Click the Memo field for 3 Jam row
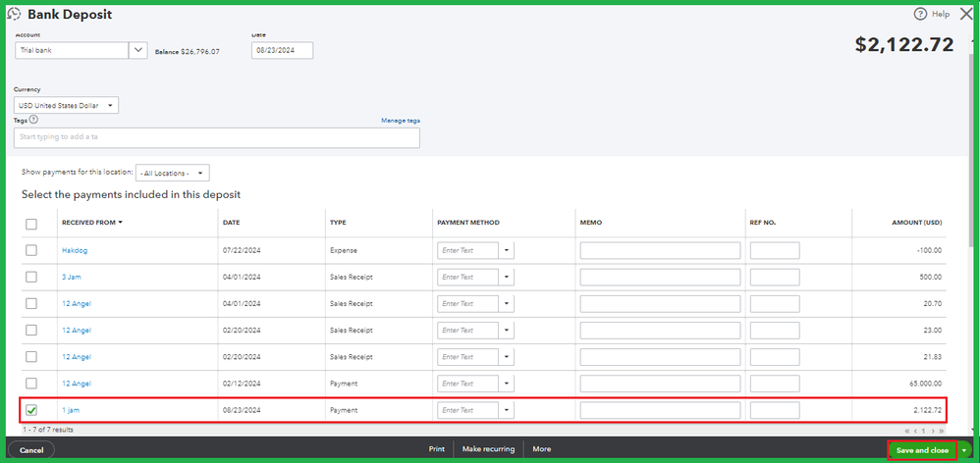Image resolution: width=980 pixels, height=463 pixels. click(x=660, y=277)
